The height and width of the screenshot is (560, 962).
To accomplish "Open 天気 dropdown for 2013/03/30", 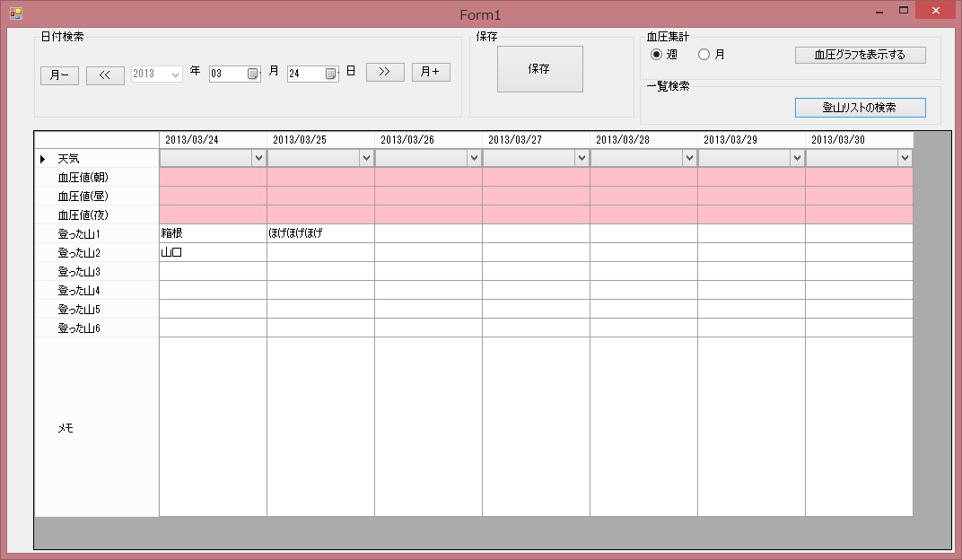I will (x=905, y=158).
